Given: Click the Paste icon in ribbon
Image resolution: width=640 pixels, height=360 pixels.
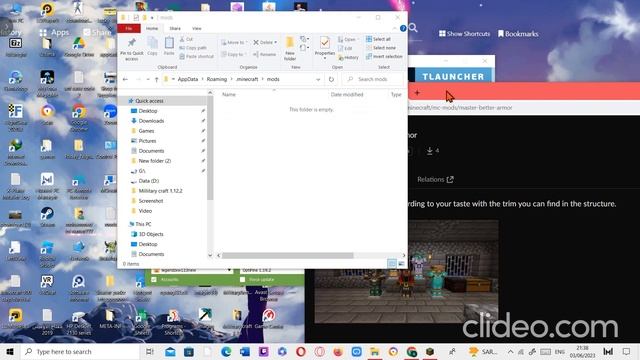Looking at the screenshot, I should (x=169, y=43).
